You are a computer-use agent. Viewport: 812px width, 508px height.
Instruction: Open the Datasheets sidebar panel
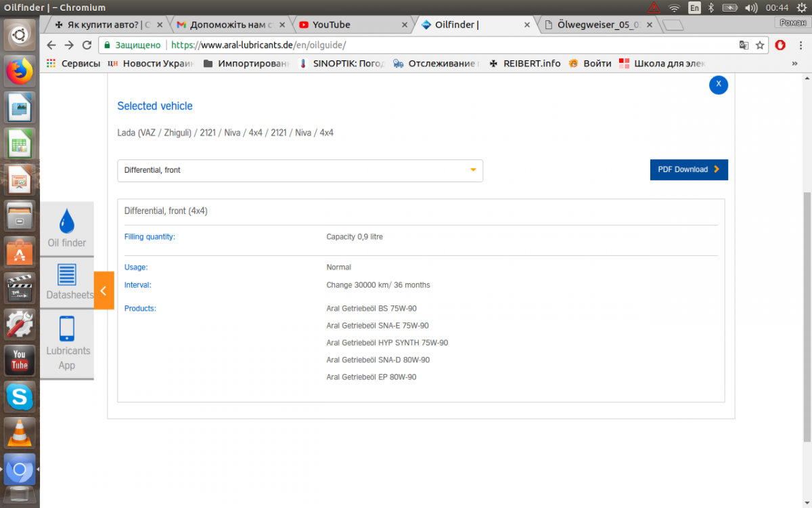67,282
